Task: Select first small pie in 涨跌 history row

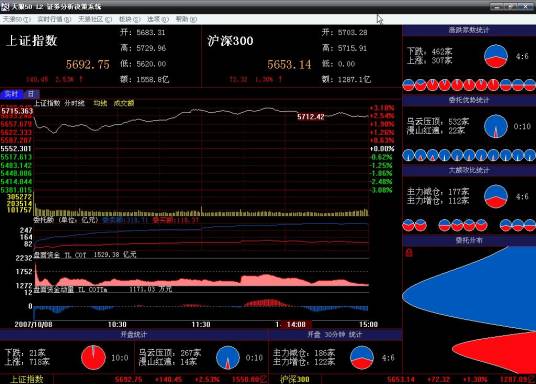Action: (408, 85)
